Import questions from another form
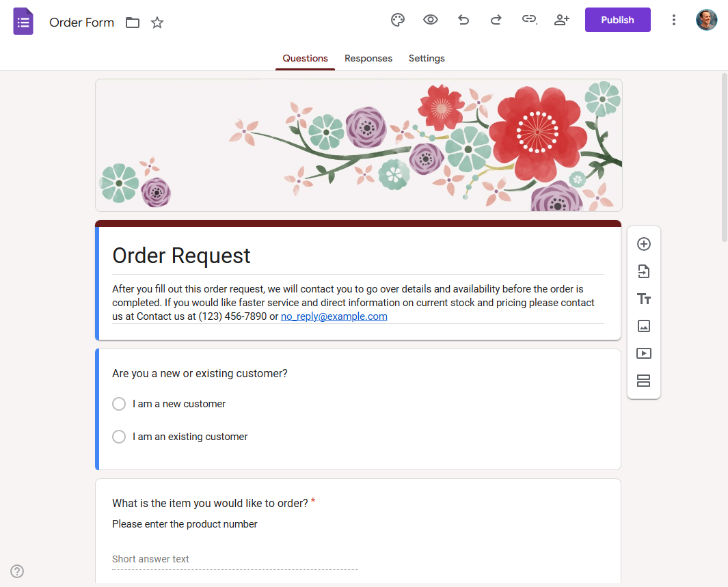The width and height of the screenshot is (728, 587). point(643,271)
